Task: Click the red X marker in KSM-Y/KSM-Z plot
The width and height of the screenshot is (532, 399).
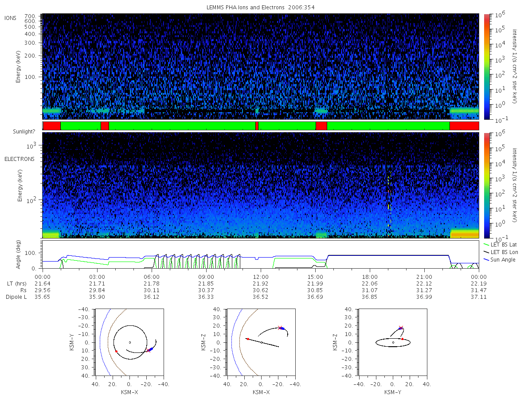Action: [401, 328]
